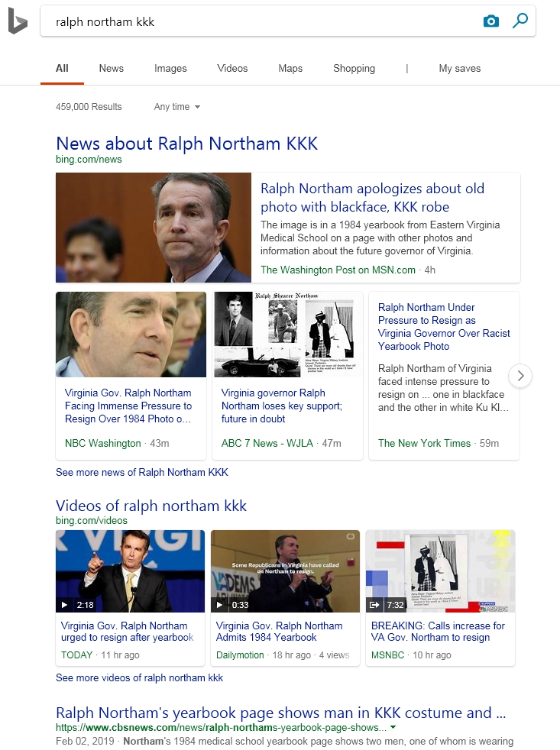Open bing.com/news link
The width and height of the screenshot is (560, 750).
click(89, 160)
